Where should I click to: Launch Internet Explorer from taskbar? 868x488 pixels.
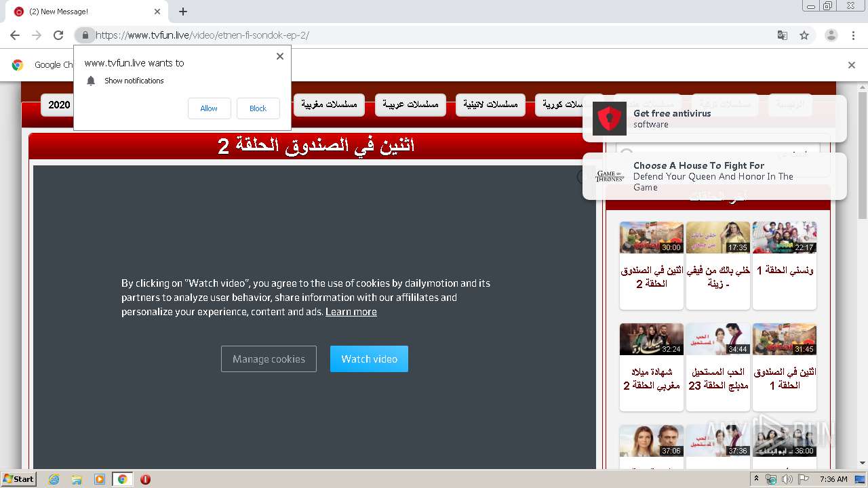point(54,479)
